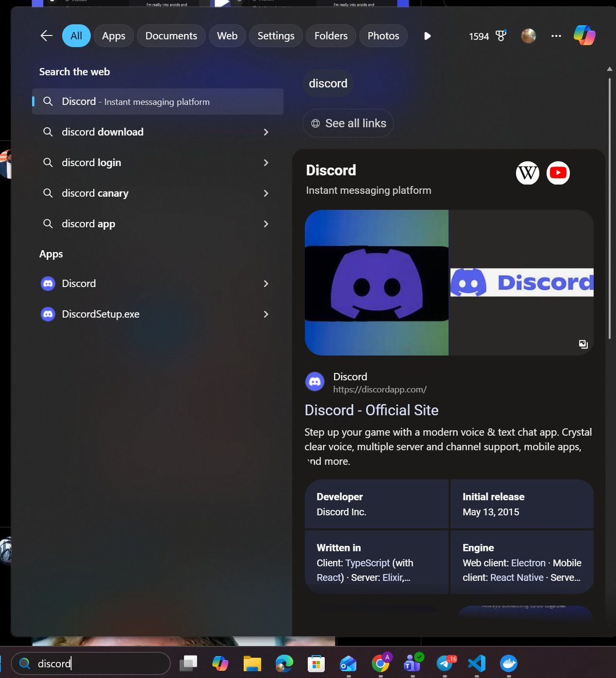Screen dimensions: 616x678
Task: Open Docker Desktop on the taskbar
Action: 509,663
